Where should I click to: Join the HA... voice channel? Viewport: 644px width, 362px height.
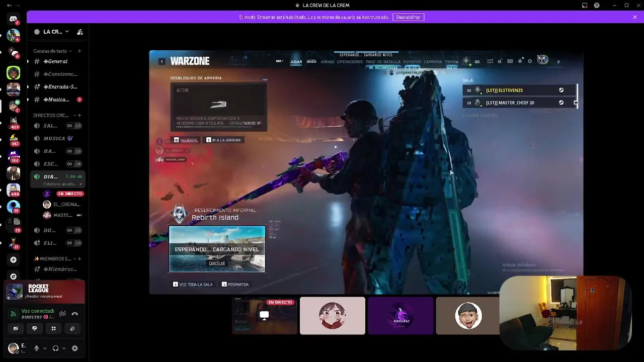pos(57,151)
